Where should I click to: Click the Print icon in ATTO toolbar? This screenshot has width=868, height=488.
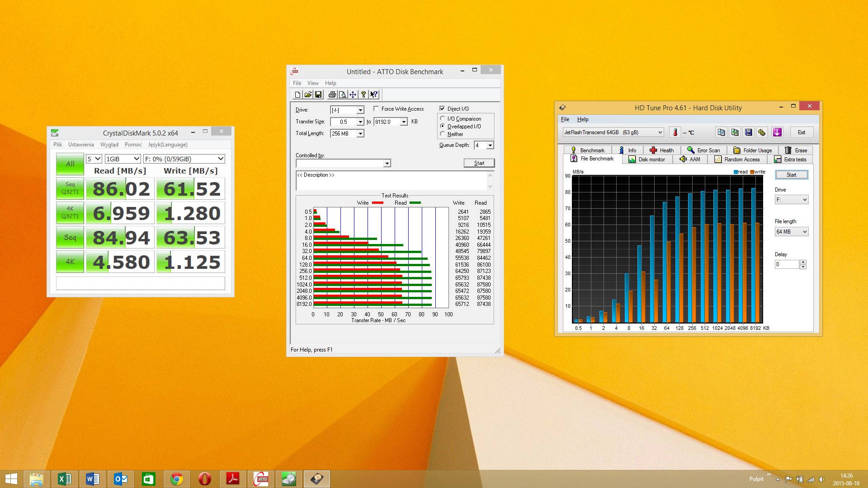click(332, 94)
